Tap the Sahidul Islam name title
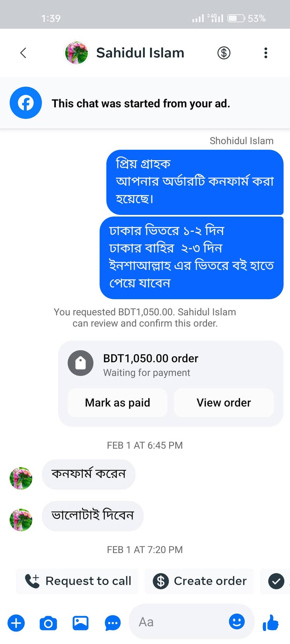 [140, 53]
